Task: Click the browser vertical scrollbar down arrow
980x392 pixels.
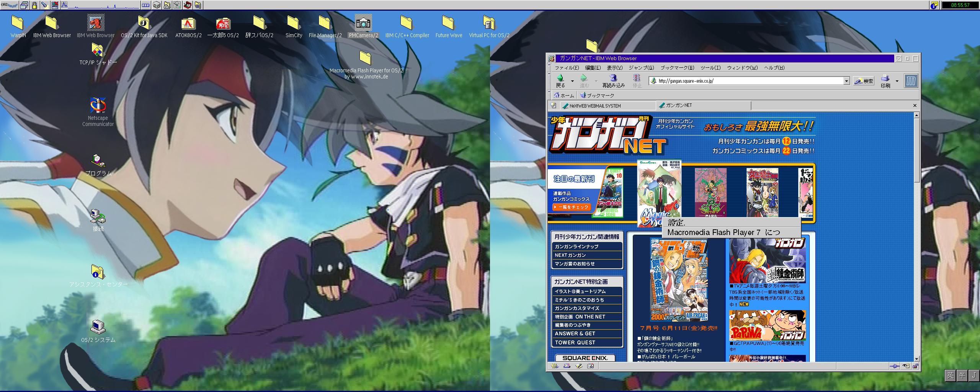Action: pyautogui.click(x=916, y=359)
